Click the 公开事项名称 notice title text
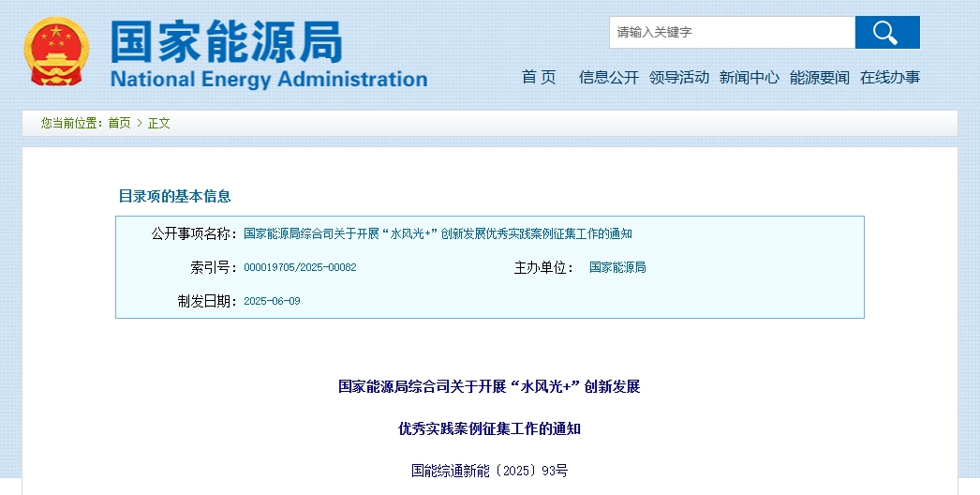The height and width of the screenshot is (495, 980). (438, 234)
